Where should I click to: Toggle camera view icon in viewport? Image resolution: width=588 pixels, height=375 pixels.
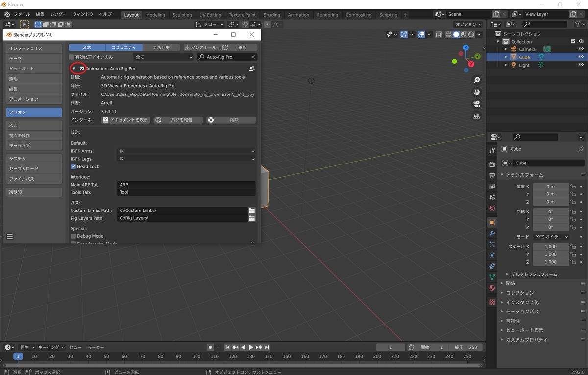pyautogui.click(x=476, y=104)
